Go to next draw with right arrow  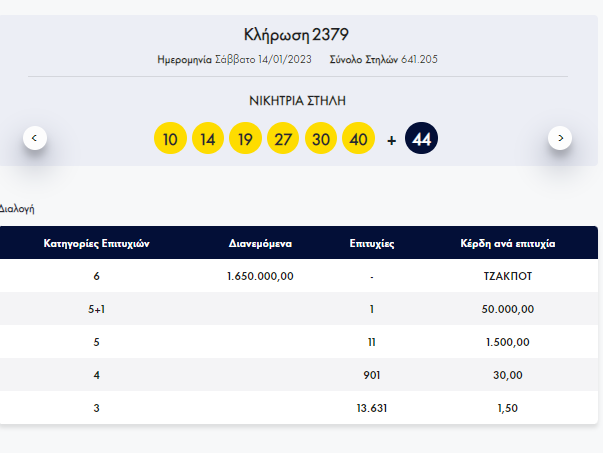pos(560,138)
